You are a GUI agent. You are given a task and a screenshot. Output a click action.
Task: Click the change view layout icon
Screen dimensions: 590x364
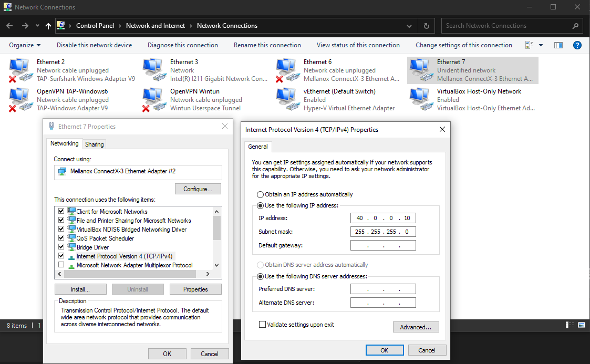530,45
